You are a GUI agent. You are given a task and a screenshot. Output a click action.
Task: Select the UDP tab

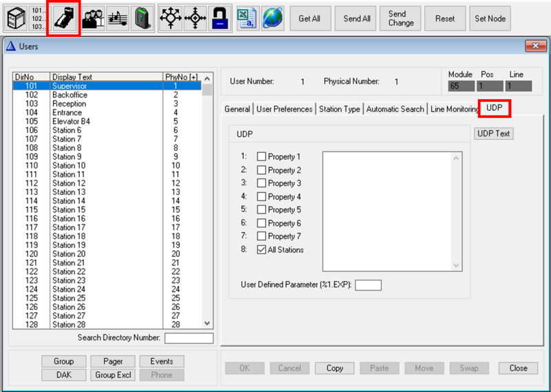point(494,107)
